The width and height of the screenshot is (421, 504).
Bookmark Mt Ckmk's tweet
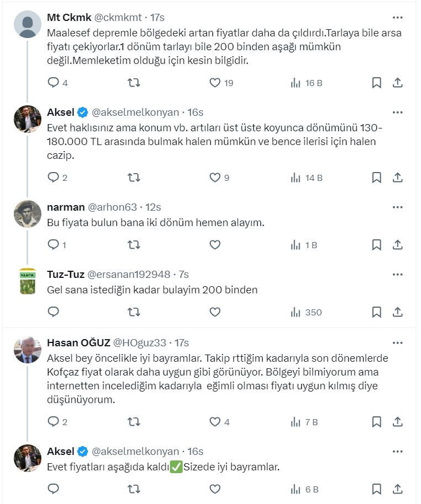[x=376, y=83]
